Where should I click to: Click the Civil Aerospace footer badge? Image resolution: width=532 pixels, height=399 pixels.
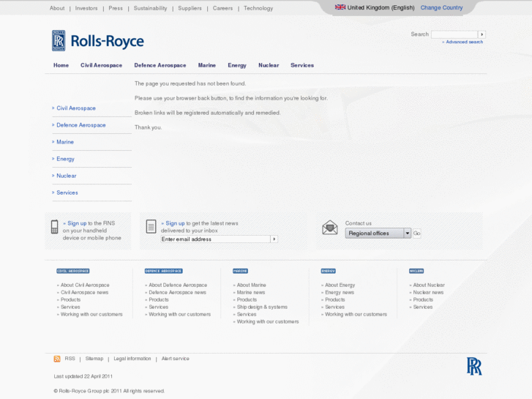[73, 271]
